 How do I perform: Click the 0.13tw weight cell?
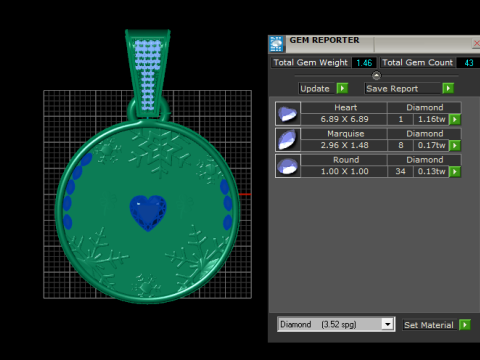pos(431,171)
